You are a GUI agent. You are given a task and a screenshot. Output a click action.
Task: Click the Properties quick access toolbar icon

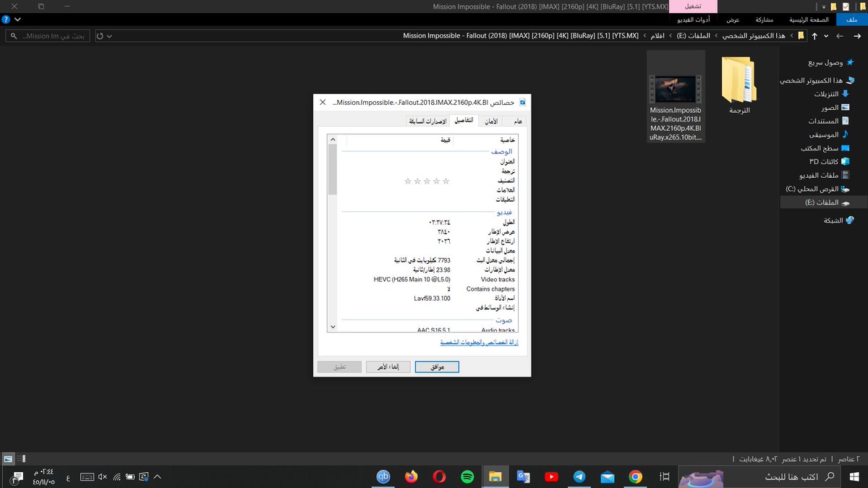[846, 6]
